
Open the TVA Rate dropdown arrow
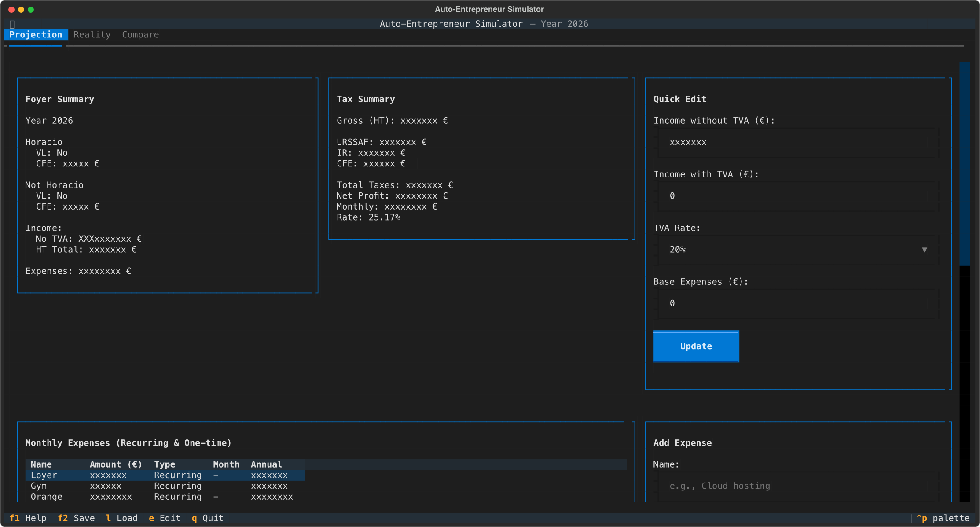[x=924, y=250]
